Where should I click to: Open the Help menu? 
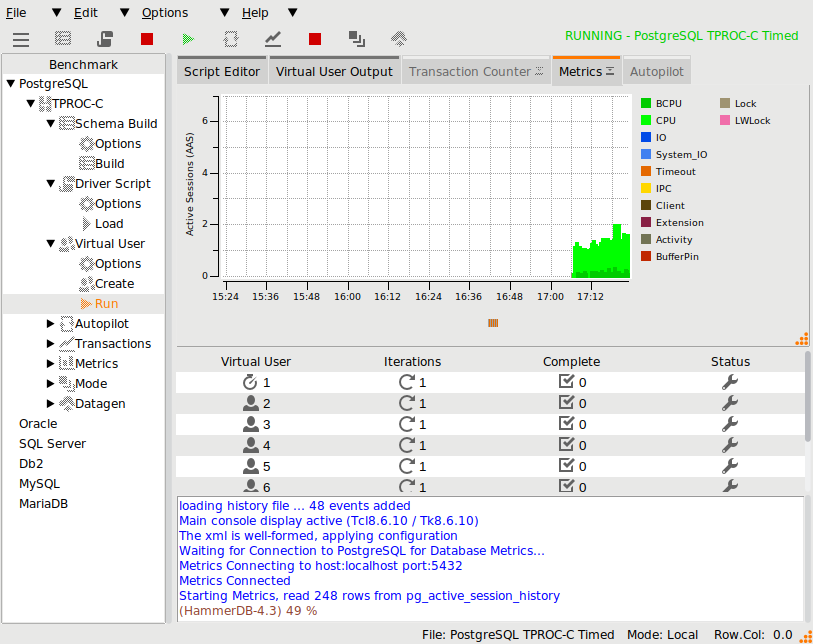(x=255, y=12)
